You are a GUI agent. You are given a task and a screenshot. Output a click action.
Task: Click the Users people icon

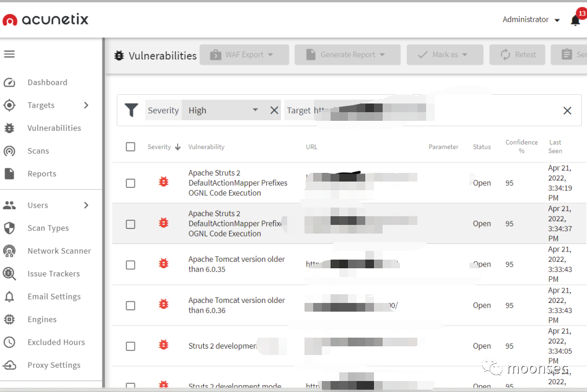click(9, 205)
